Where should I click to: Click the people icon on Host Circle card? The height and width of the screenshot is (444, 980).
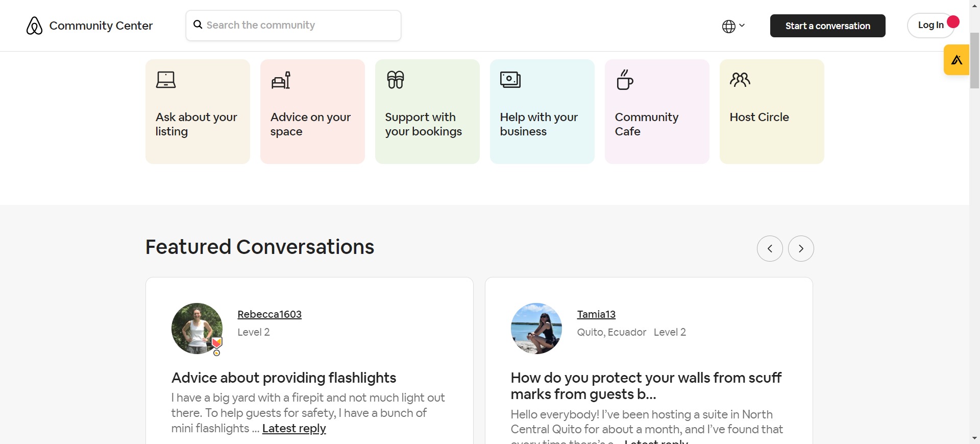tap(740, 80)
